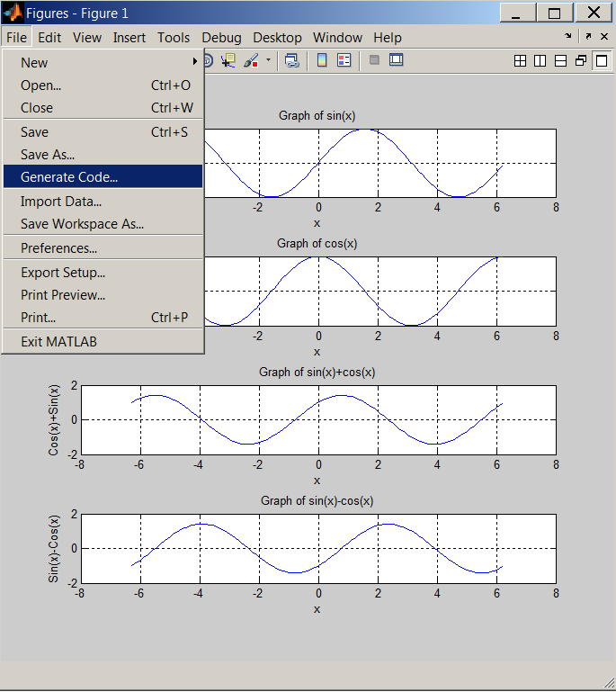Choose Generate Code from File menu

point(69,177)
